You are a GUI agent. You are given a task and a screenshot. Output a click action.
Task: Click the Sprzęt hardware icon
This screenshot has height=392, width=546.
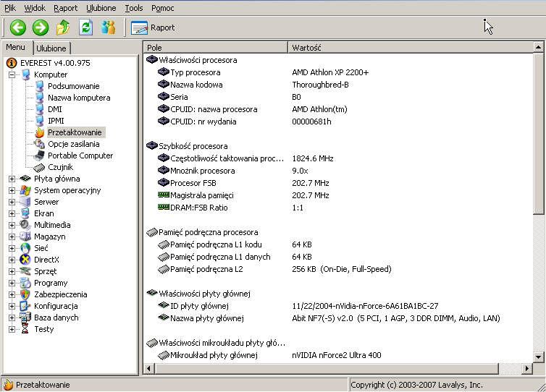pos(25,271)
